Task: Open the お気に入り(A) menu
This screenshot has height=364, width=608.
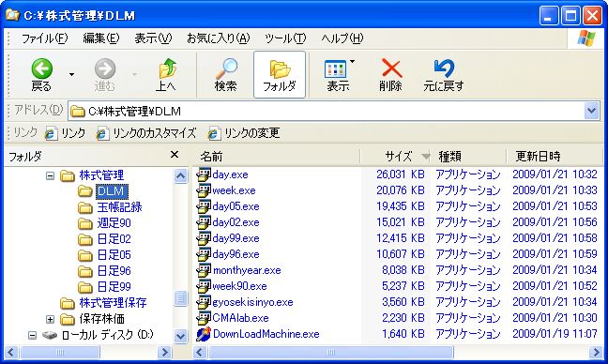Action: (x=219, y=38)
